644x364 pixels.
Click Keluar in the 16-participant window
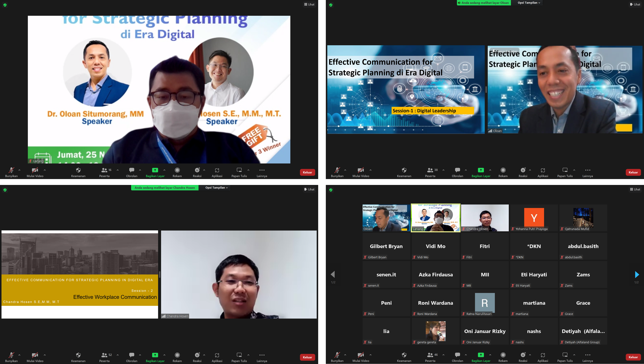(x=307, y=172)
